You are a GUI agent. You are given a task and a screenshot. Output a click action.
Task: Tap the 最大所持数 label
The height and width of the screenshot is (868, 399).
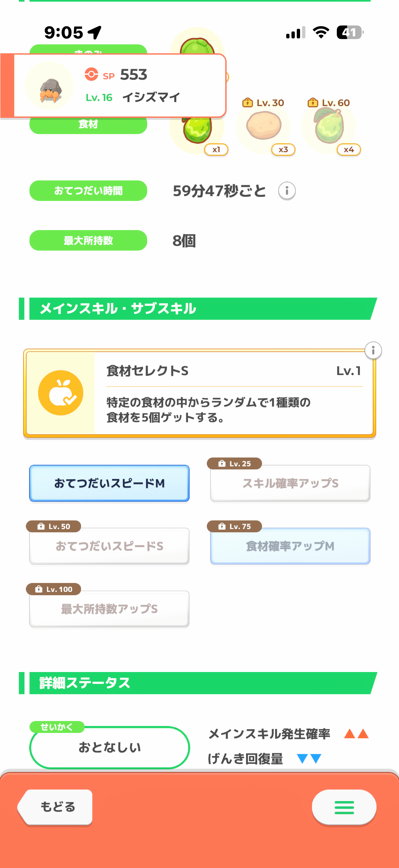point(88,241)
